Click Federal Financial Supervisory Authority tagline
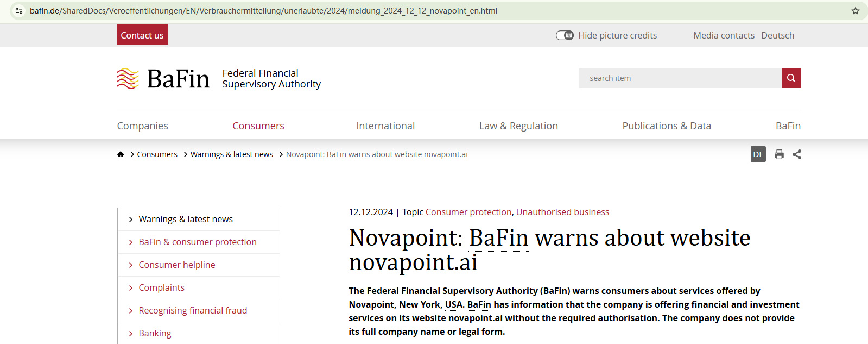Viewport: 868px width, 344px height. [x=271, y=79]
